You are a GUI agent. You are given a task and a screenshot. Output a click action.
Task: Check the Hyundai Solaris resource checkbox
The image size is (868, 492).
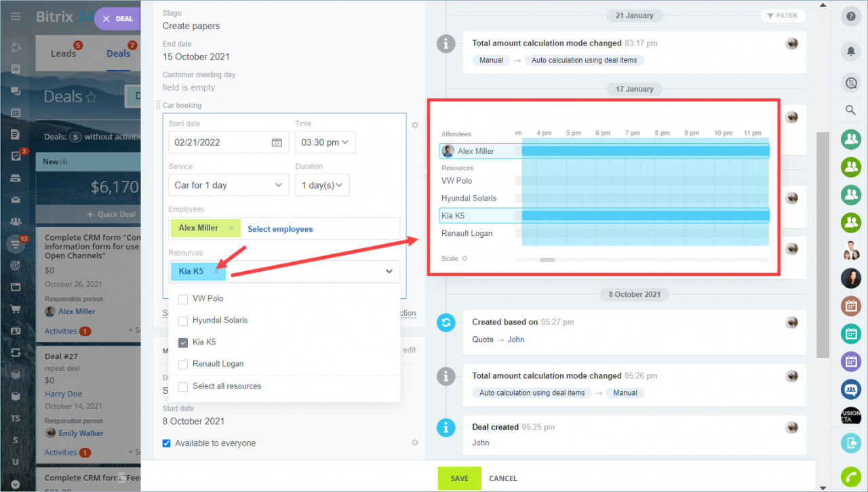coord(183,321)
